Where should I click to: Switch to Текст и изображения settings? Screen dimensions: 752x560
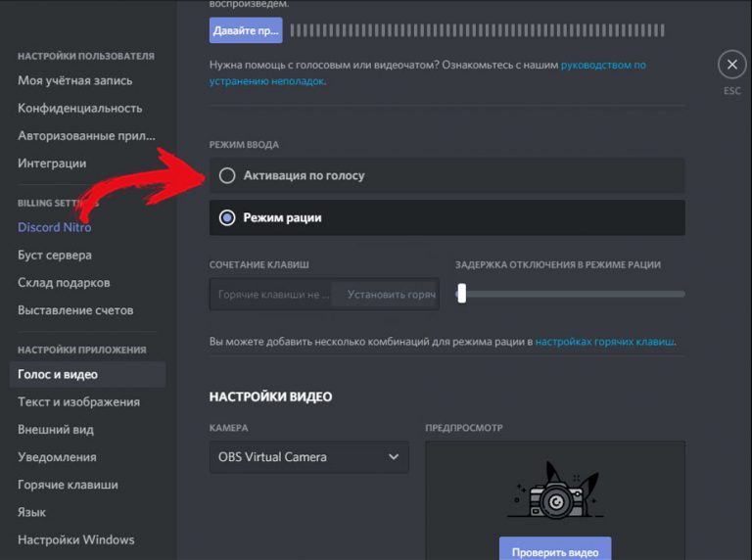click(78, 401)
